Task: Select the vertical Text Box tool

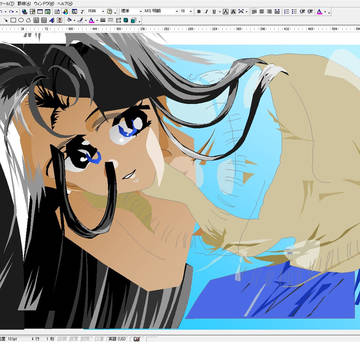Action: click(x=44, y=20)
